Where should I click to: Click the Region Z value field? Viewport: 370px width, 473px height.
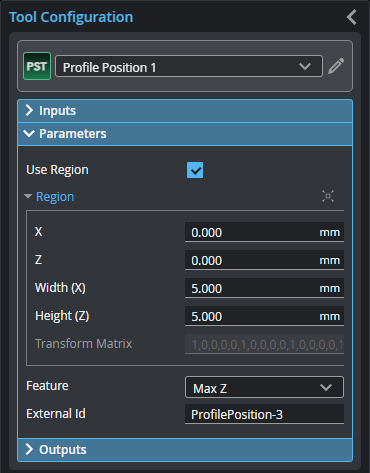pos(264,260)
